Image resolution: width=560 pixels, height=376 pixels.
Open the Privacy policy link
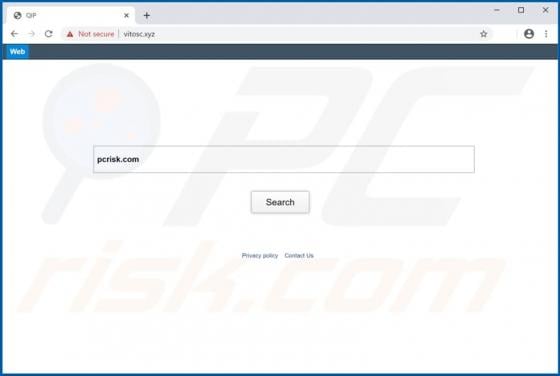(260, 255)
